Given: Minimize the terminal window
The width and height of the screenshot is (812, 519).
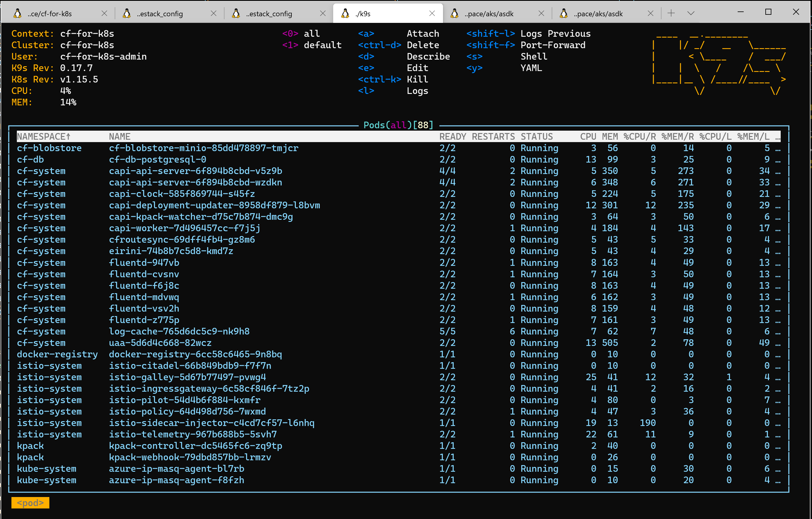Looking at the screenshot, I should coord(740,12).
